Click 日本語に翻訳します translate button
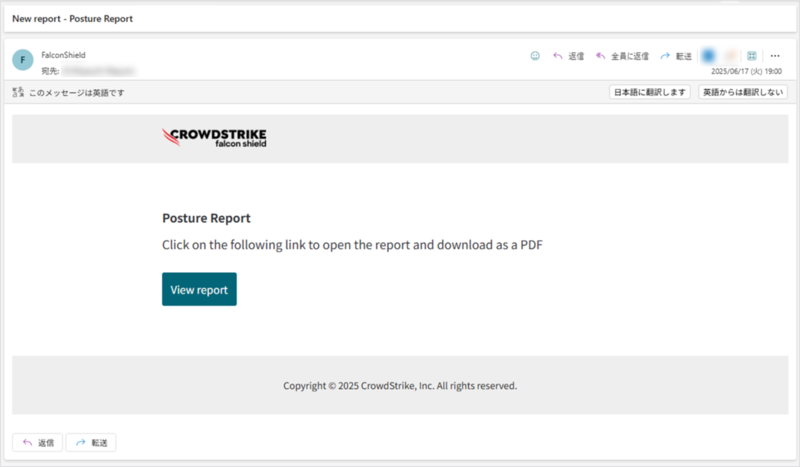Image resolution: width=800 pixels, height=467 pixels. coord(649,92)
